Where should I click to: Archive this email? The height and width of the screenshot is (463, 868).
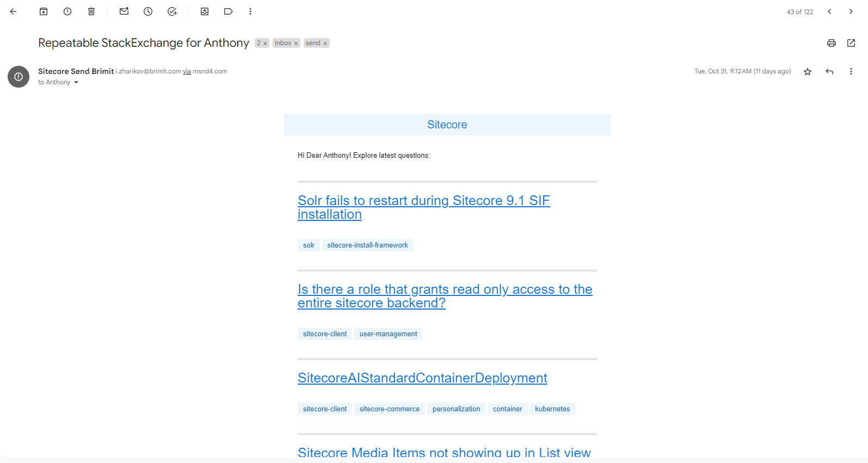[44, 11]
